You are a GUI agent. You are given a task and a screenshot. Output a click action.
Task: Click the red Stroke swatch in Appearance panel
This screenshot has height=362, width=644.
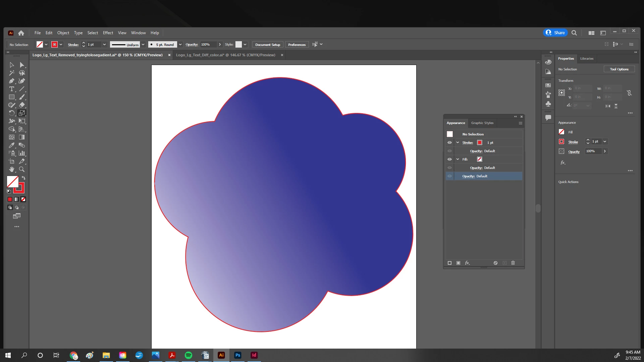click(480, 142)
